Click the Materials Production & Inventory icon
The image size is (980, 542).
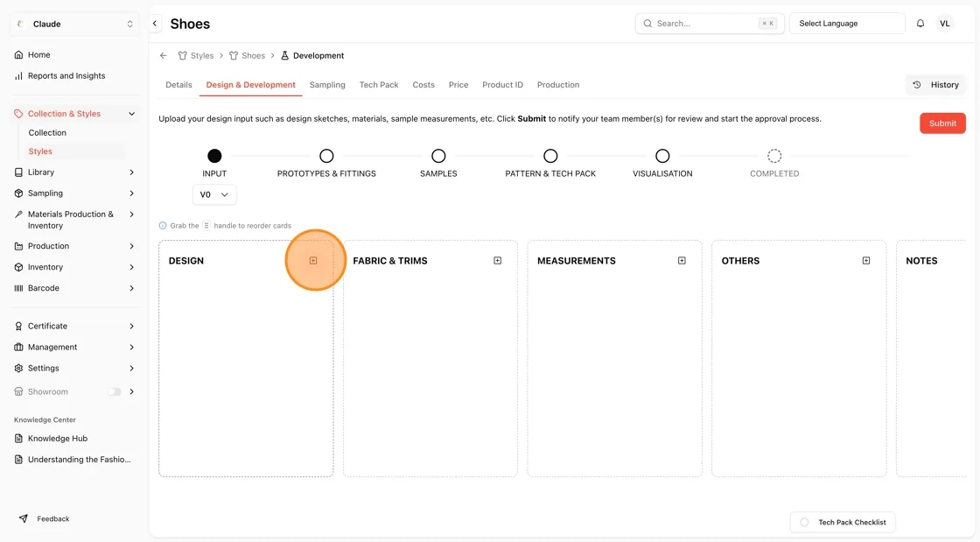tap(18, 215)
